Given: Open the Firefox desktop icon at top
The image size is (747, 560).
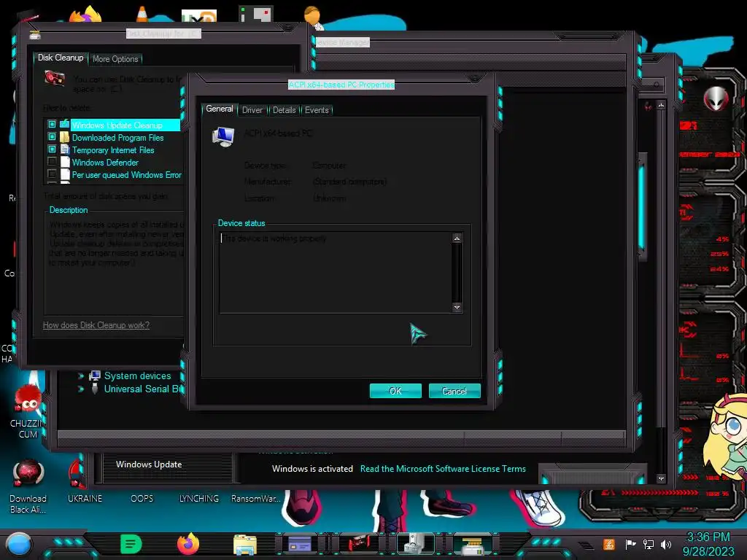Looking at the screenshot, I should (86, 15).
